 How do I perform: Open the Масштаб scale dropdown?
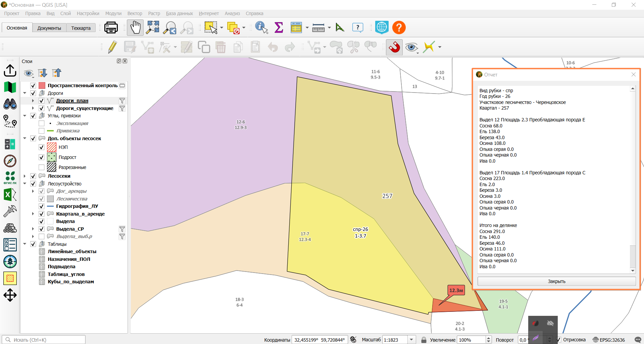coord(411,340)
